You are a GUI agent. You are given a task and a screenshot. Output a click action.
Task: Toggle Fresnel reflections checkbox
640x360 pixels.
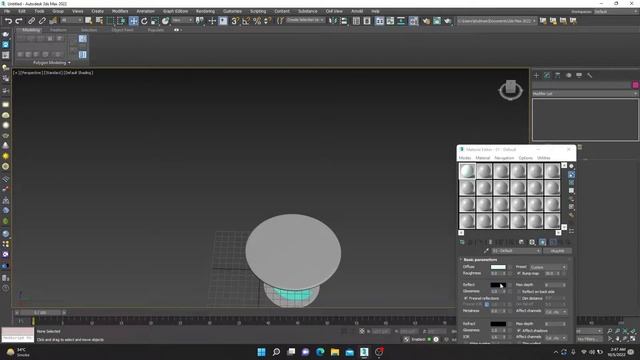[466, 298]
